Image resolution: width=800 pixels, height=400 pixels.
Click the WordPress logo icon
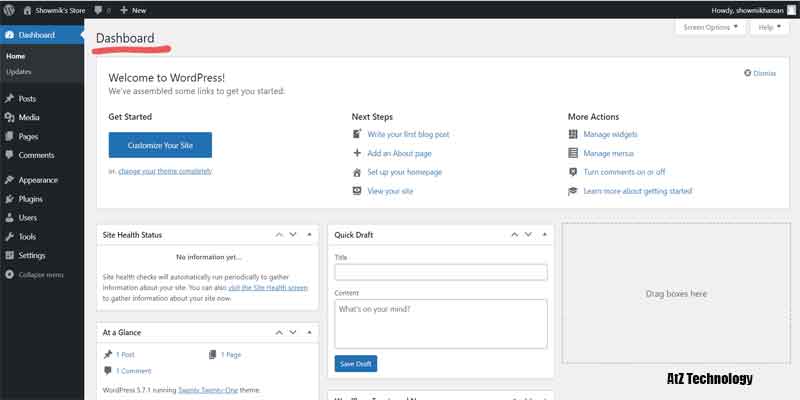coord(9,10)
